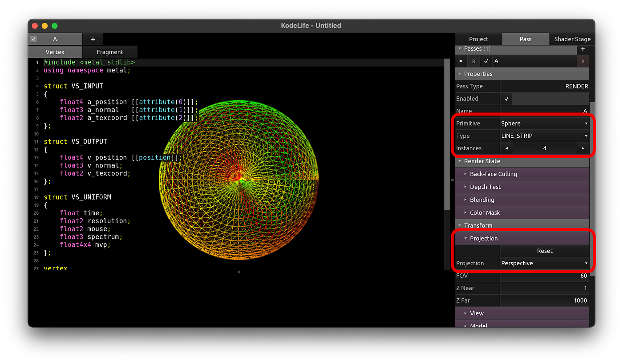Uncheck the Enabled checkbox in Properties
The image size is (623, 364).
506,98
